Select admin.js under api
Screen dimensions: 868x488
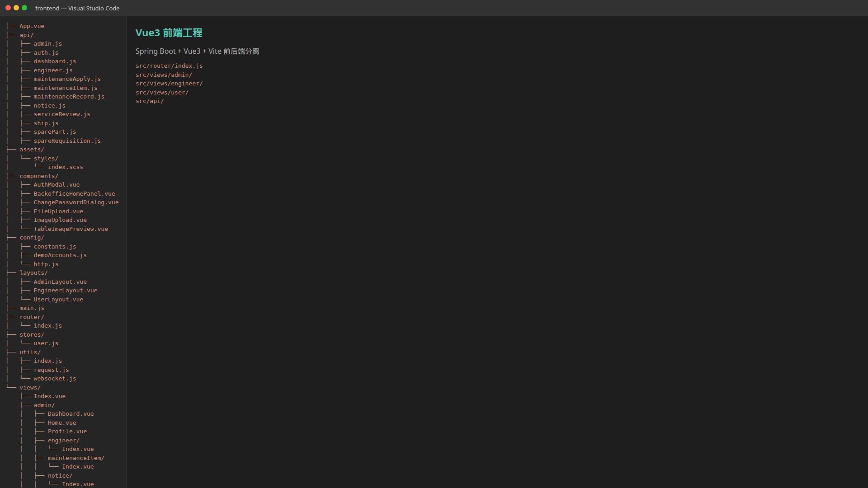point(47,44)
